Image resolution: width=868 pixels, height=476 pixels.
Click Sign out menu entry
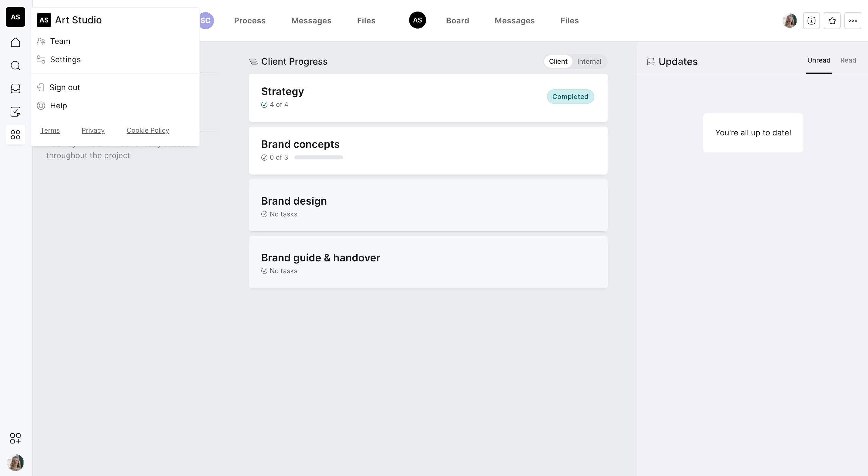pos(64,88)
